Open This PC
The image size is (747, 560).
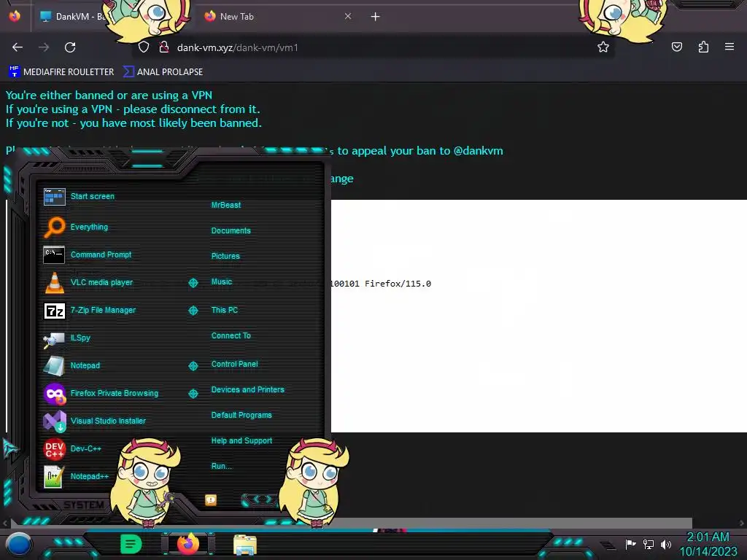click(x=225, y=310)
